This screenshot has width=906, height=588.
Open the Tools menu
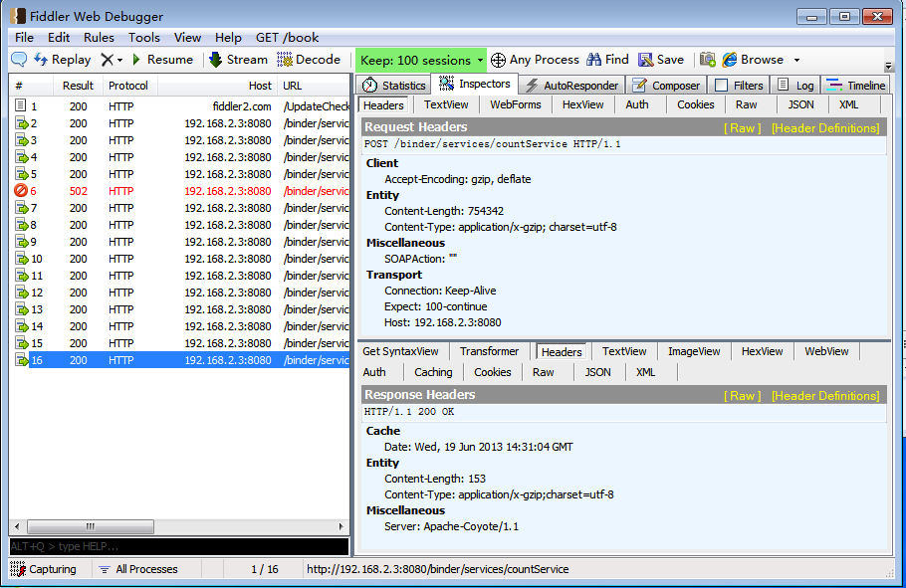(144, 38)
